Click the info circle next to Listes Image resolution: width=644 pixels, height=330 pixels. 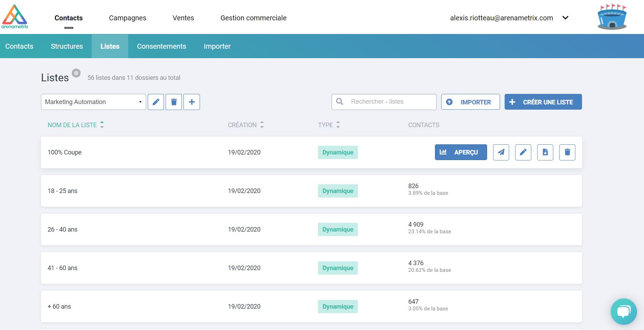pos(76,73)
